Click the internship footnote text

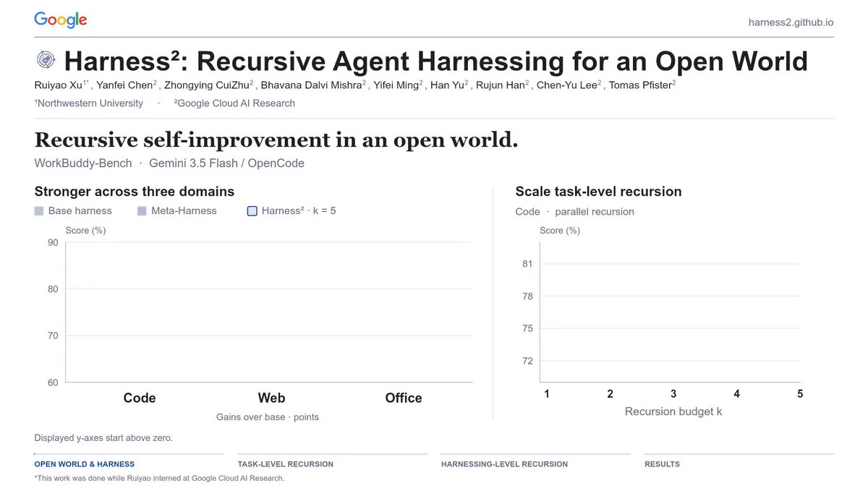(159, 479)
